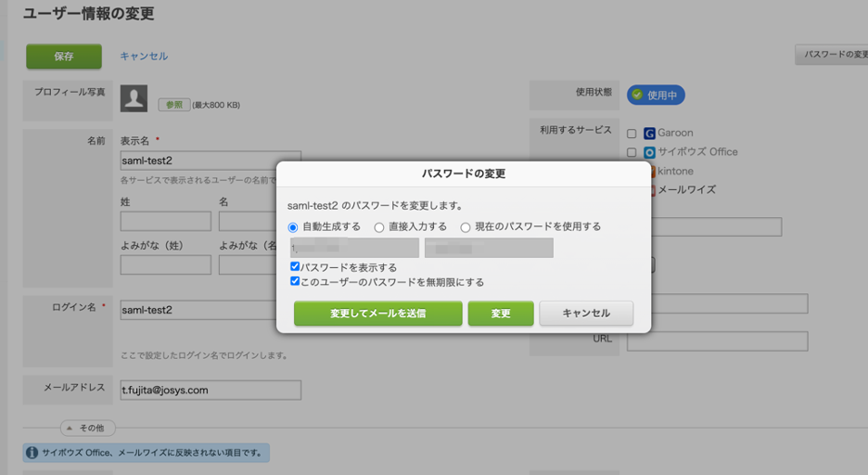
Task: Click the green 使用中 status badge
Action: click(x=656, y=95)
